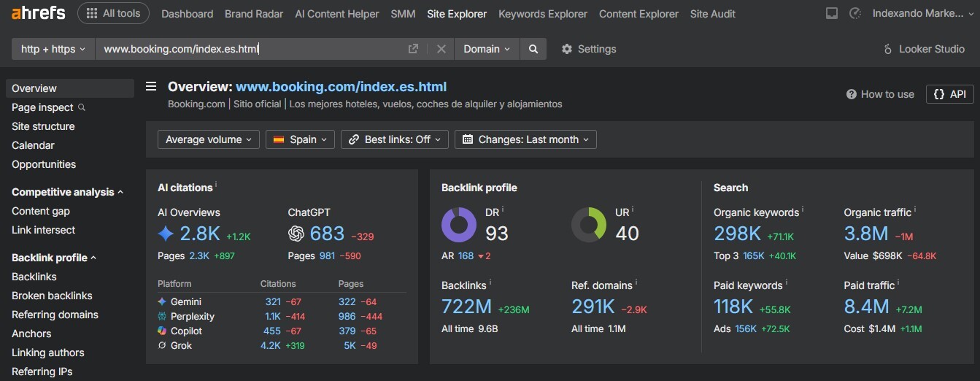The image size is (980, 381).
Task: Open the All tools grid menu
Action: 113,13
